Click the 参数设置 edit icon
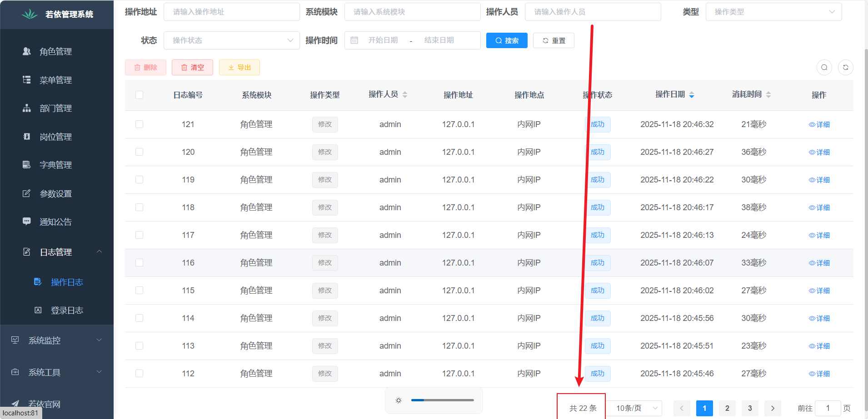This screenshot has width=868, height=419. pyautogui.click(x=27, y=193)
